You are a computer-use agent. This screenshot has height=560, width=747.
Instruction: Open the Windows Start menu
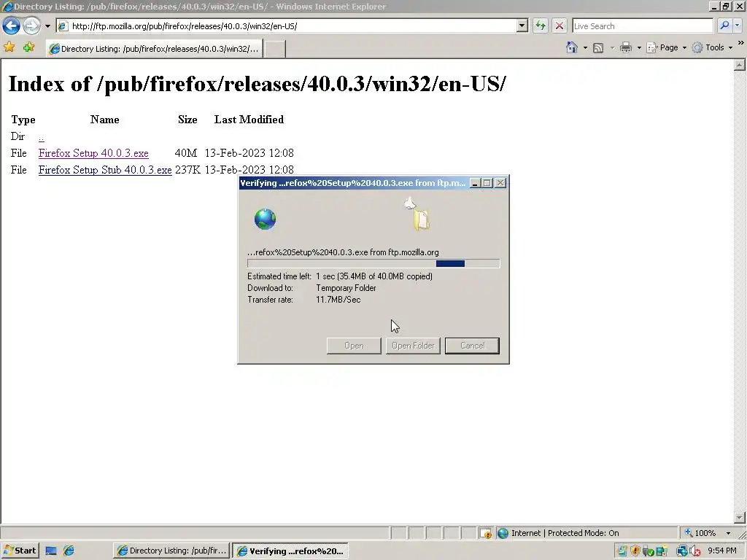coord(20,551)
